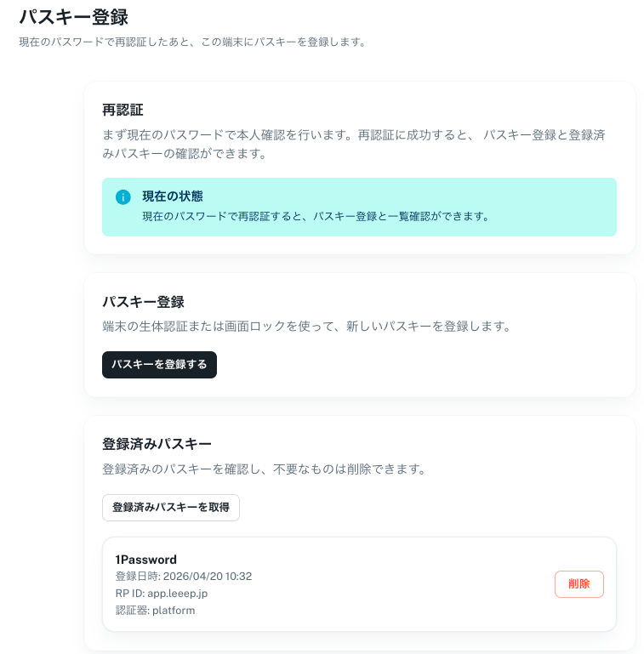Click the 再認証 section heading

click(x=123, y=110)
